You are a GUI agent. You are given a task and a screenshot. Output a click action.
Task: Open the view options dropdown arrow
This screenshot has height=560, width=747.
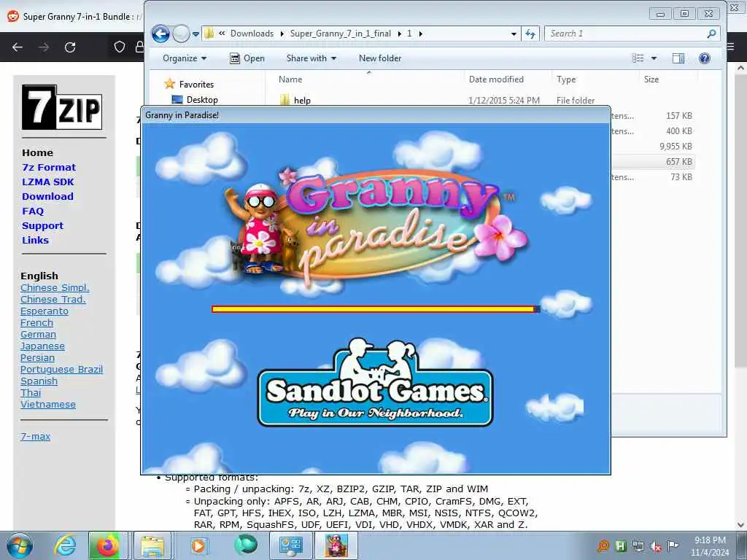[654, 58]
